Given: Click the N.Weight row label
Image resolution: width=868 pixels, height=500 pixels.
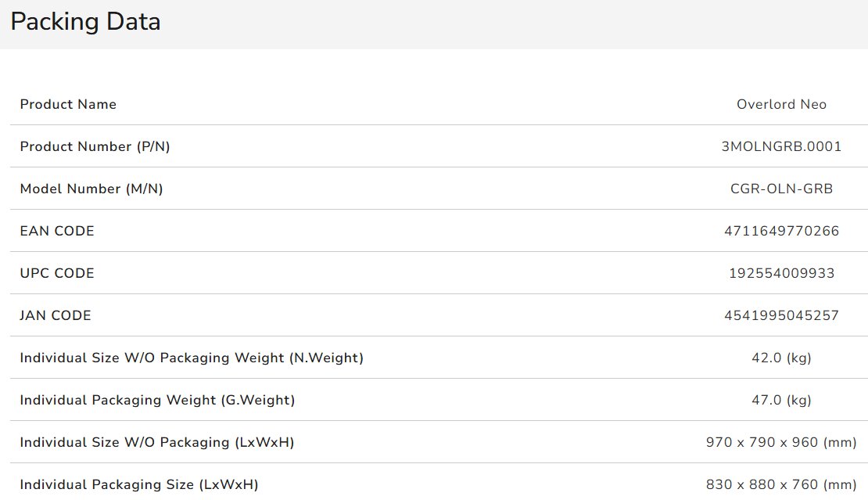Looking at the screenshot, I should point(192,358).
